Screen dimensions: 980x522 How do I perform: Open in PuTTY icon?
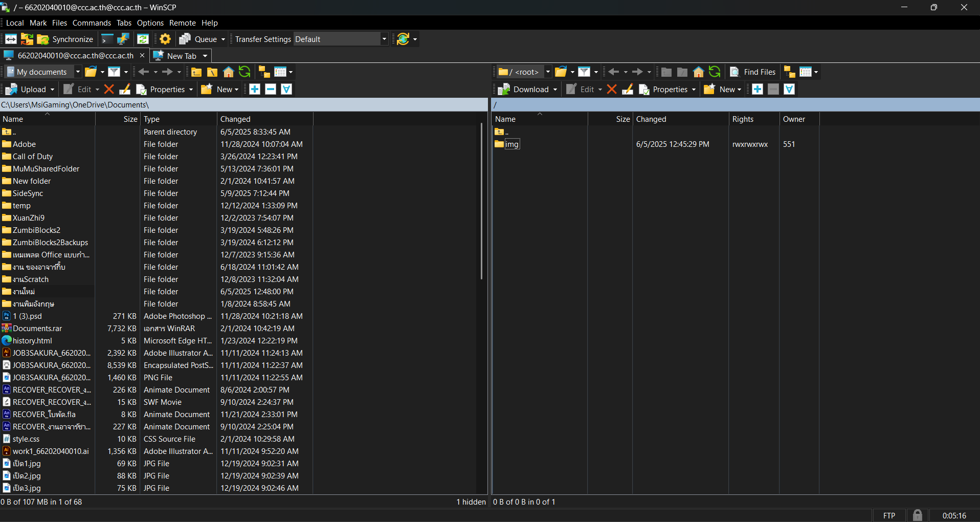pyautogui.click(x=123, y=39)
